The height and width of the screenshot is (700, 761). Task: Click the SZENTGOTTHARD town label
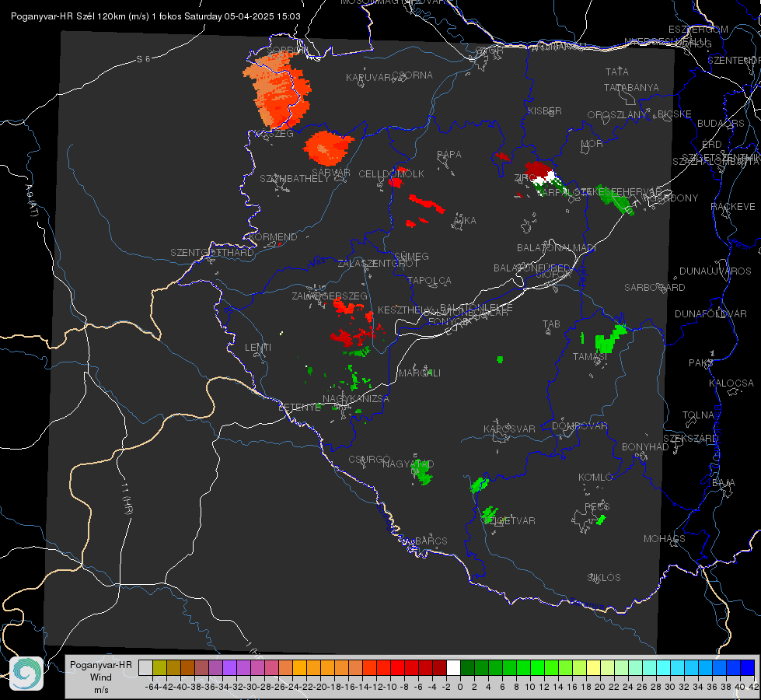[212, 253]
